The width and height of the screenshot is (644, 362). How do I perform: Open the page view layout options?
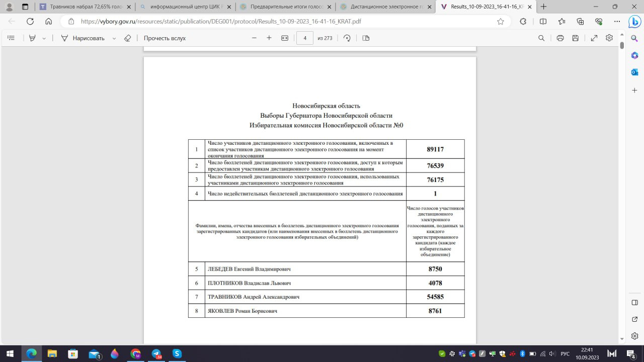point(366,38)
